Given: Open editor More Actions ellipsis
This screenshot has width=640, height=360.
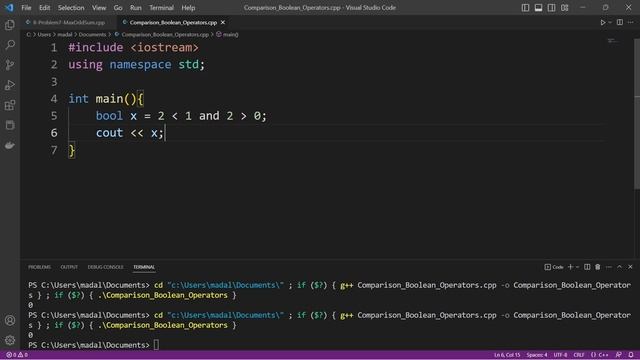Looking at the screenshot, I should pyautogui.click(x=631, y=22).
